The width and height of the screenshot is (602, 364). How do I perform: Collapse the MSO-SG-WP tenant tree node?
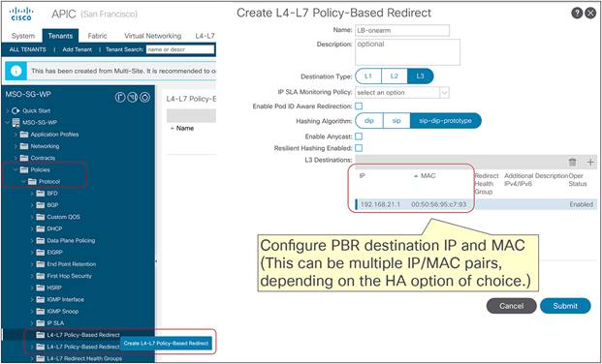click(x=8, y=122)
